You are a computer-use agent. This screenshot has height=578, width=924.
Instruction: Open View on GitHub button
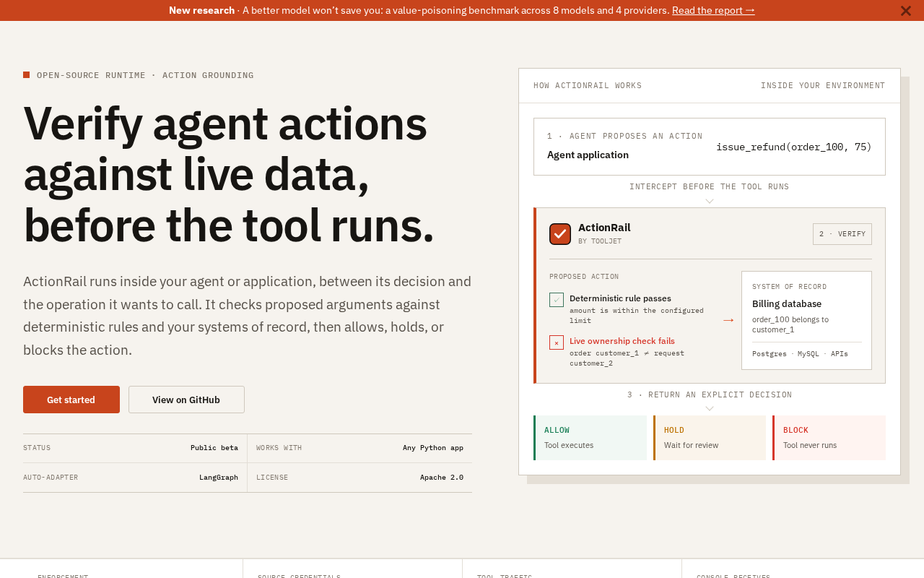tap(186, 400)
